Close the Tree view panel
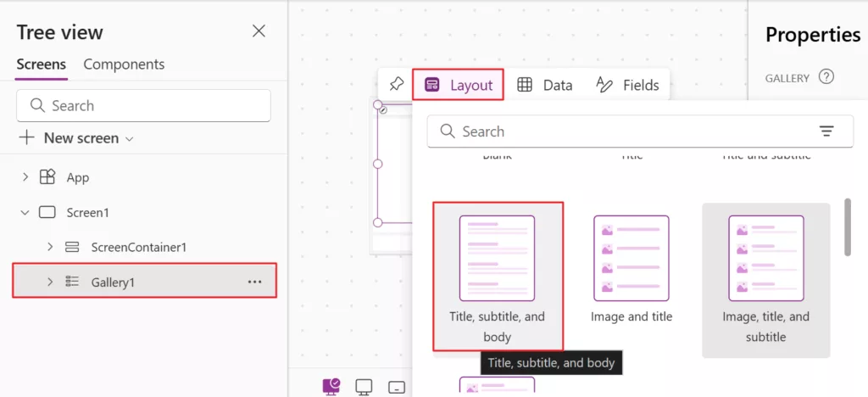This screenshot has width=868, height=397. click(259, 31)
